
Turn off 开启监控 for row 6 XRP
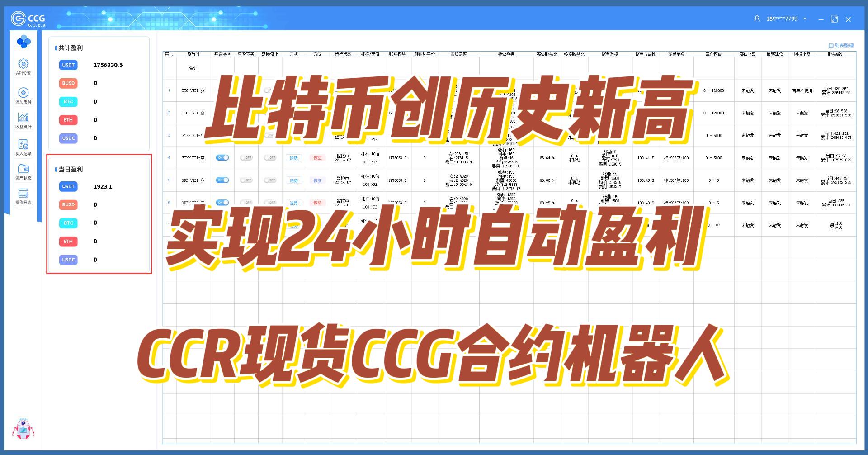pyautogui.click(x=222, y=202)
